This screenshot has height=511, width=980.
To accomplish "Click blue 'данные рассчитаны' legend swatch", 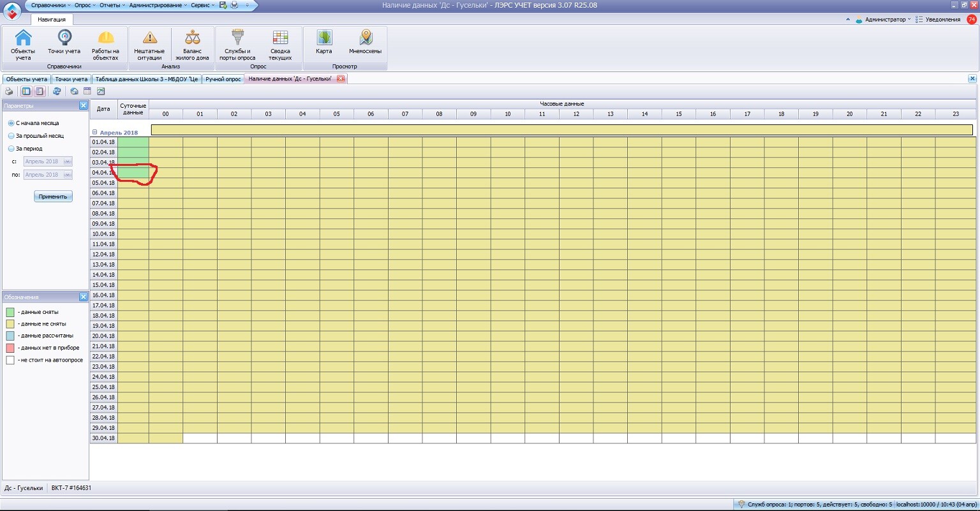I will click(10, 336).
